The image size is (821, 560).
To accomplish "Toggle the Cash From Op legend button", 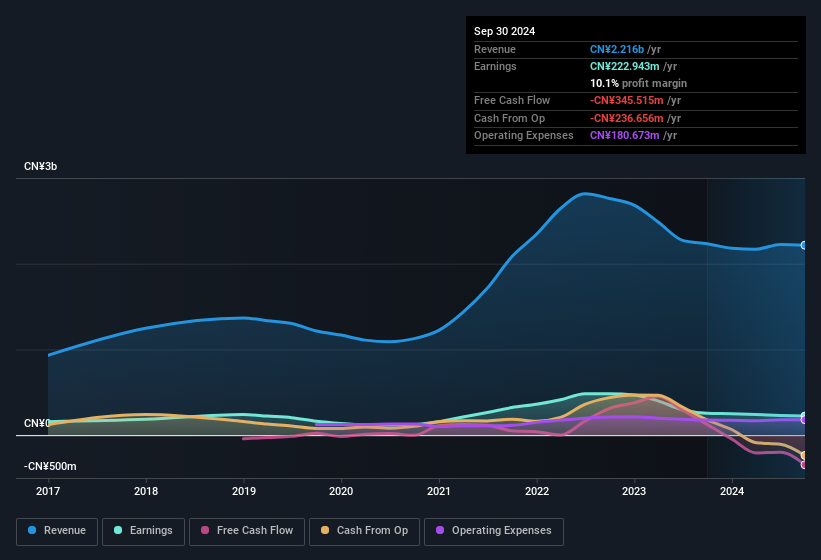I will pyautogui.click(x=364, y=531).
